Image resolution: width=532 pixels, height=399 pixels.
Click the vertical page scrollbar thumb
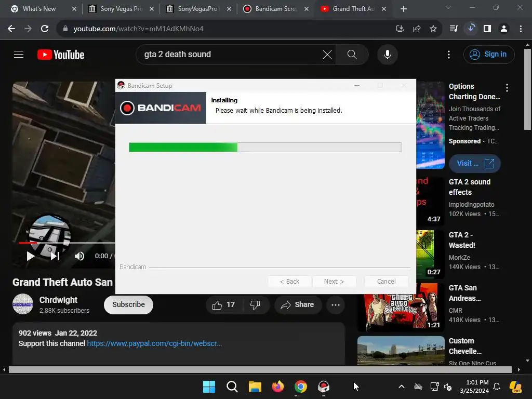(527, 89)
